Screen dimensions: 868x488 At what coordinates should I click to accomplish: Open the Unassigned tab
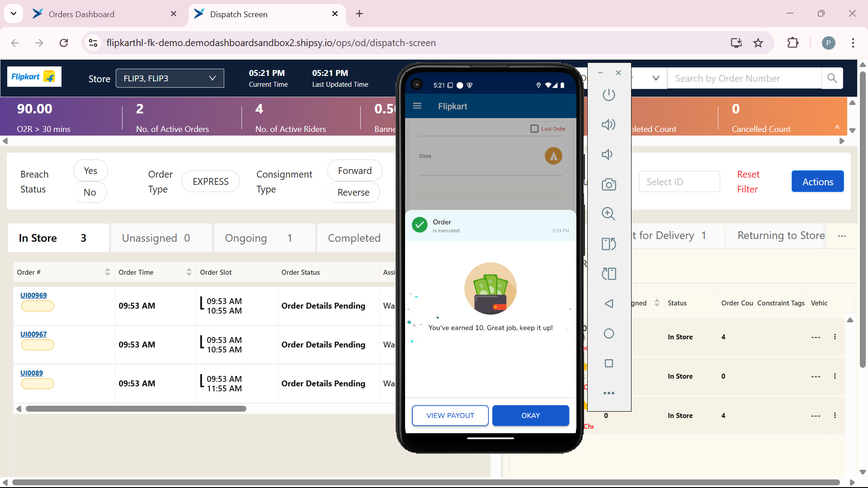tap(161, 238)
